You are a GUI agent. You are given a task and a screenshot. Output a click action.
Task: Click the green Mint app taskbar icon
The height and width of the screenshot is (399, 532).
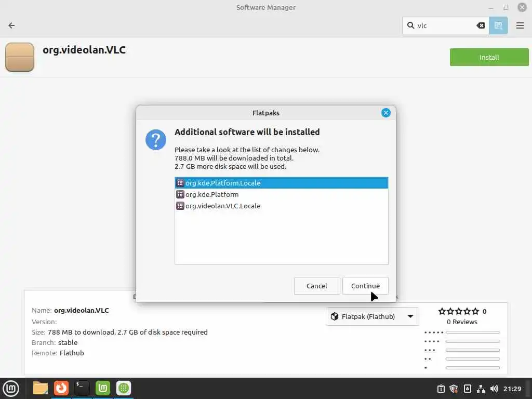[103, 388]
